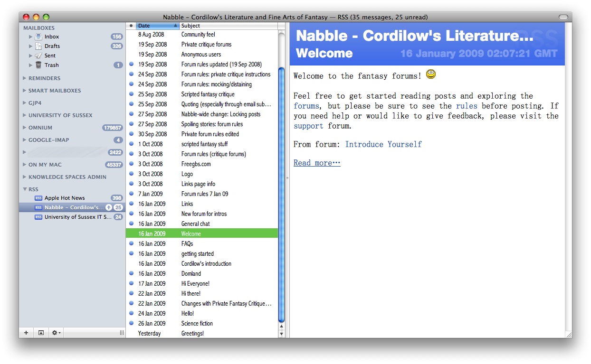Open the gear action menu below the sidebar
591x364 pixels.
tap(56, 333)
